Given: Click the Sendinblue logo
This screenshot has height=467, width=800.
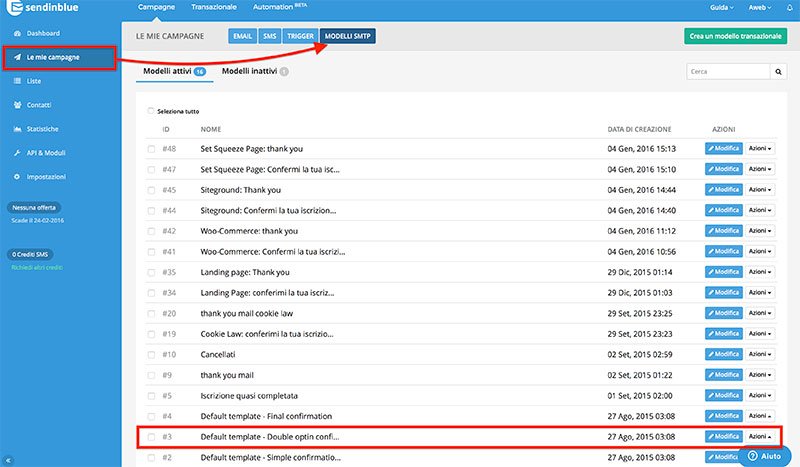Looking at the screenshot, I should (43, 7).
